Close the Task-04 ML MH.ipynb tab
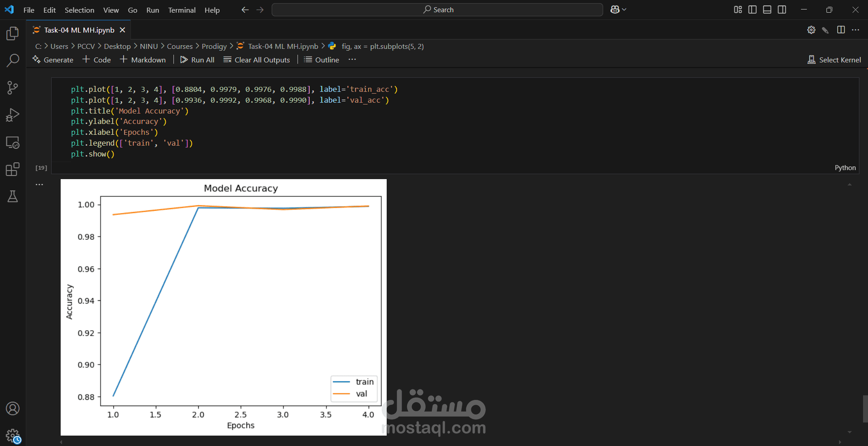The width and height of the screenshot is (868, 446). (x=122, y=30)
